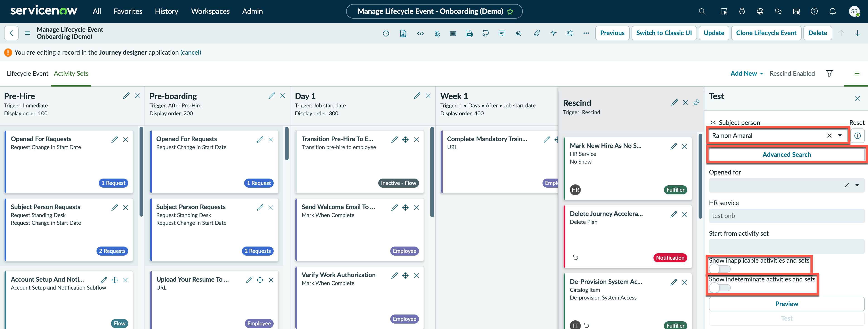The width and height of the screenshot is (868, 329).
Task: Click the HR service field
Action: click(786, 216)
